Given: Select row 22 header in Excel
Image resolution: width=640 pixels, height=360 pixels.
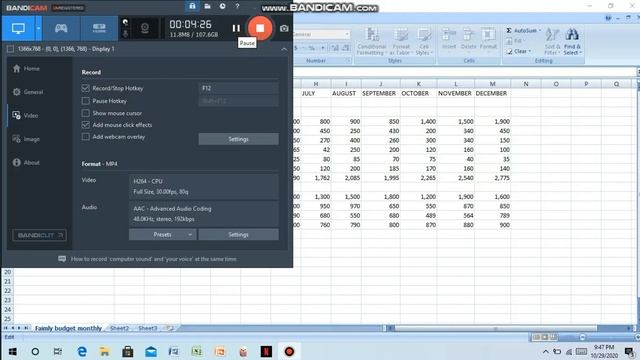Looking at the screenshot, I should click(7, 291).
